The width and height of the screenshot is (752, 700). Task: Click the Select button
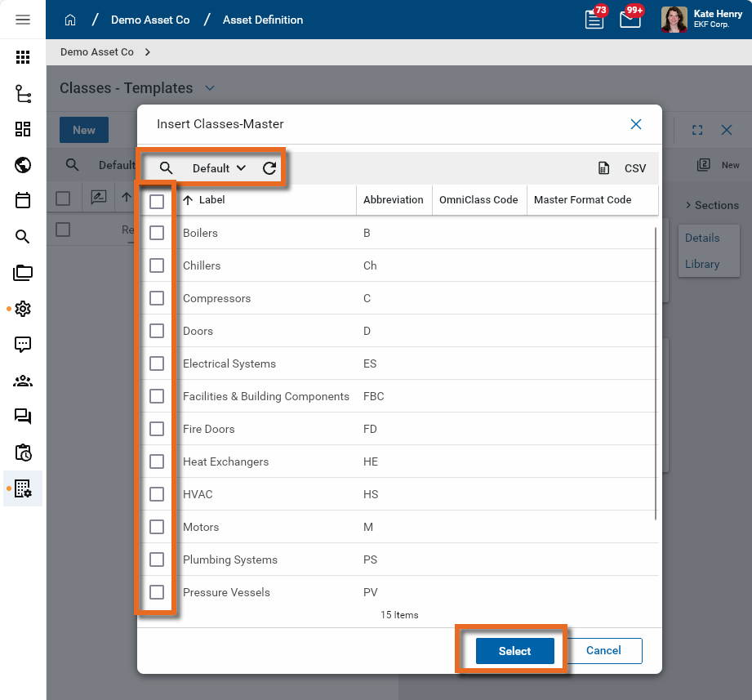[514, 651]
